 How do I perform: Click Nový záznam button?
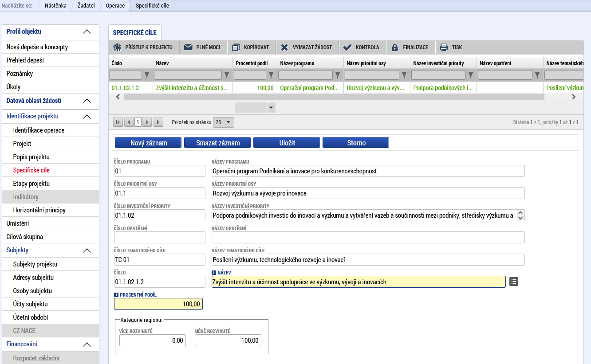148,143
